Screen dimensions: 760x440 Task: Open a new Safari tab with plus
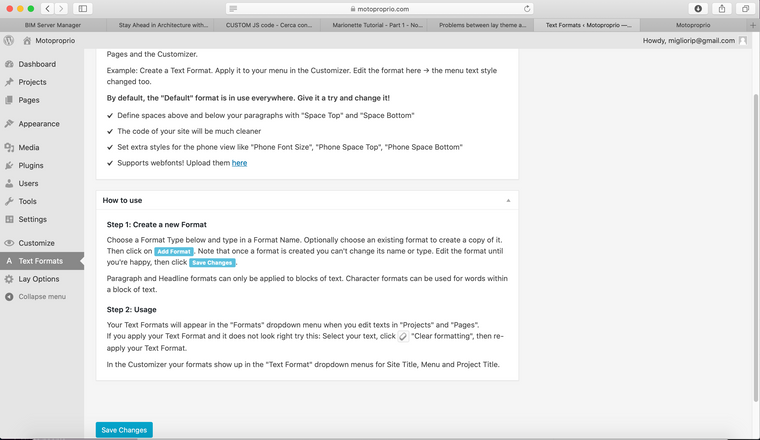click(753, 24)
